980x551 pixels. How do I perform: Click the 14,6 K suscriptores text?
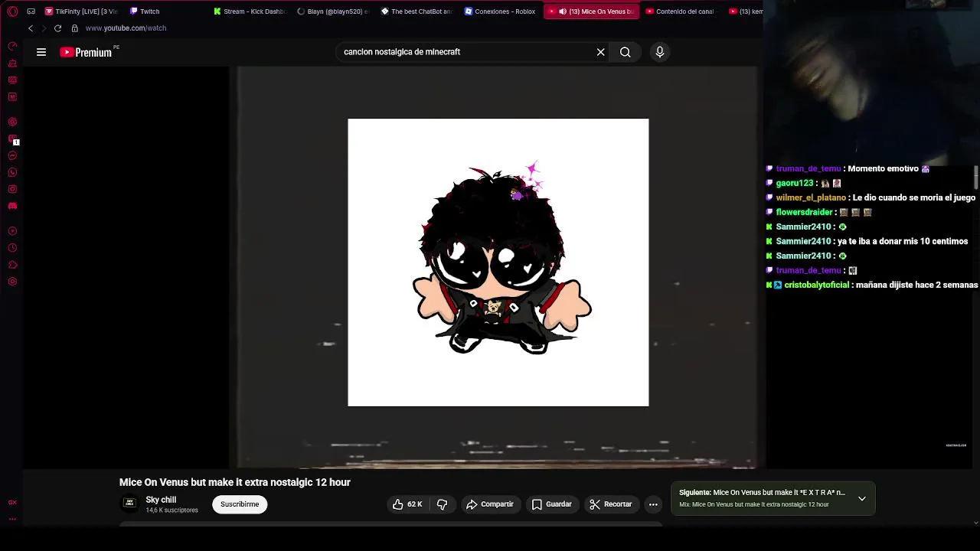pyautogui.click(x=171, y=510)
